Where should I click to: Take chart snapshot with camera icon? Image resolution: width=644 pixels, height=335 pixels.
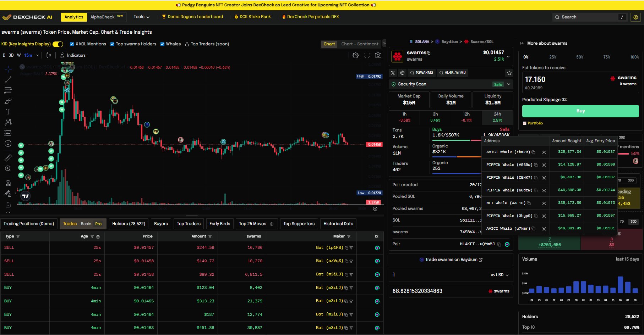click(x=378, y=55)
